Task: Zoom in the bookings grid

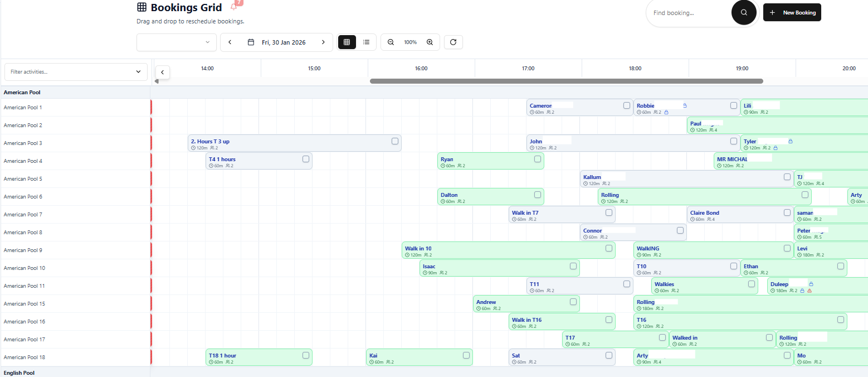Action: tap(430, 42)
